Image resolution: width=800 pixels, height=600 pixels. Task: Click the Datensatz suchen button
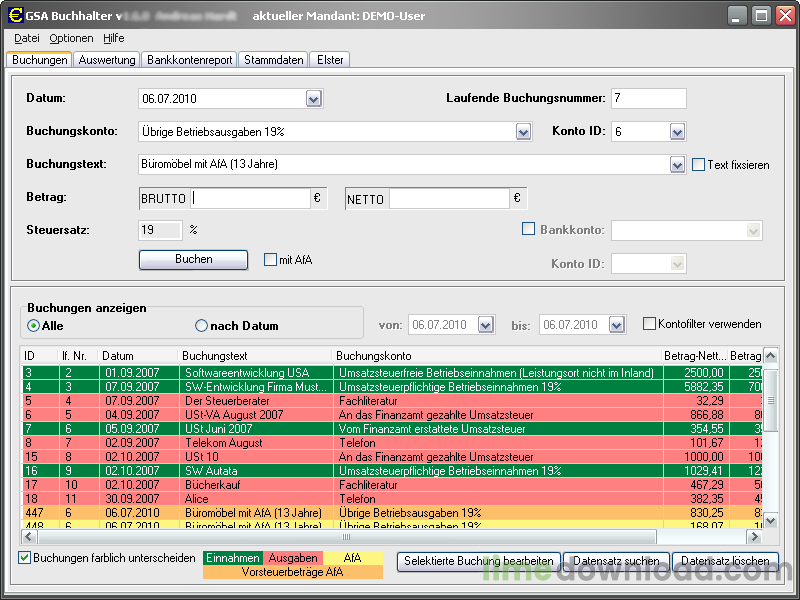tap(616, 561)
